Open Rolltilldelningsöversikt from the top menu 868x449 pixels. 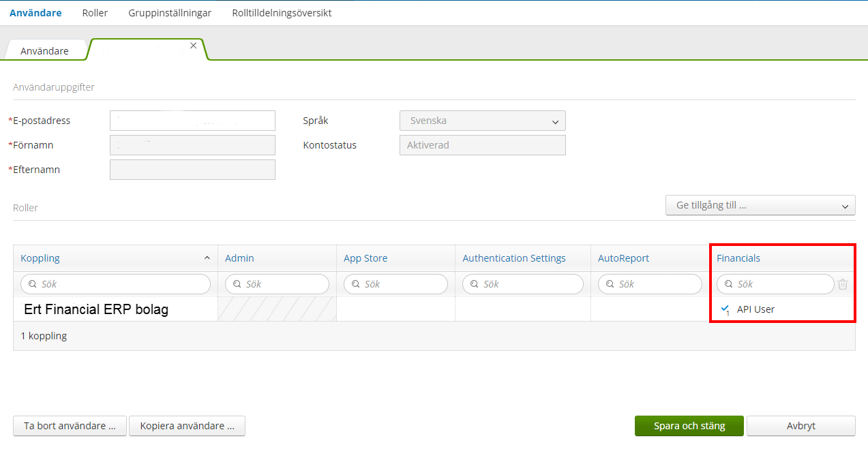(x=282, y=13)
